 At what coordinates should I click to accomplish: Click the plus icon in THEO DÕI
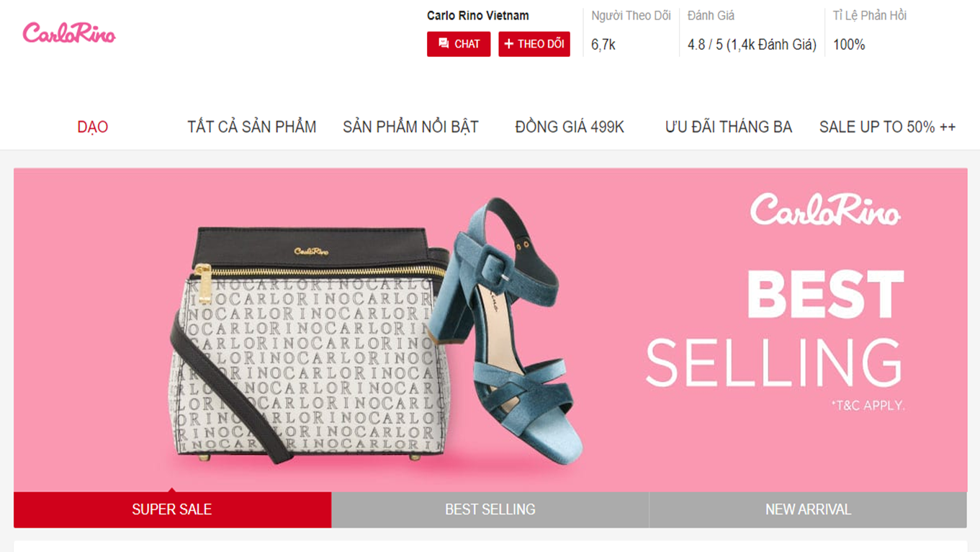[509, 44]
